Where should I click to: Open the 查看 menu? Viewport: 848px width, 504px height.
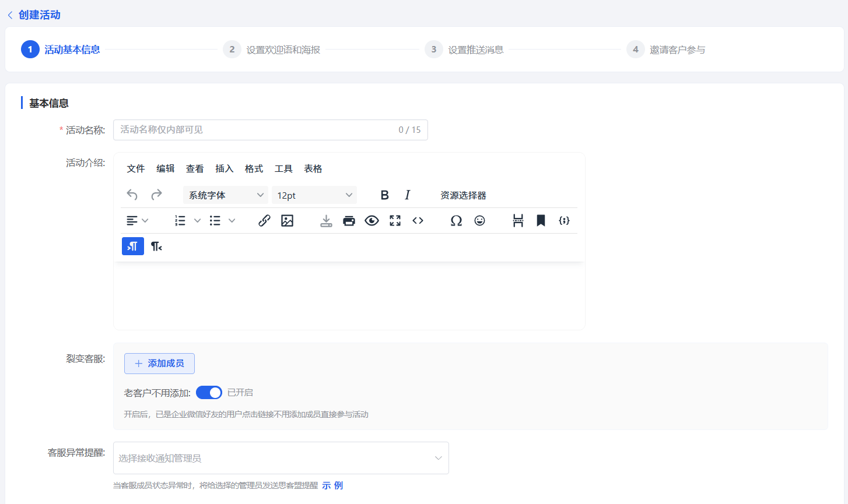(195, 169)
